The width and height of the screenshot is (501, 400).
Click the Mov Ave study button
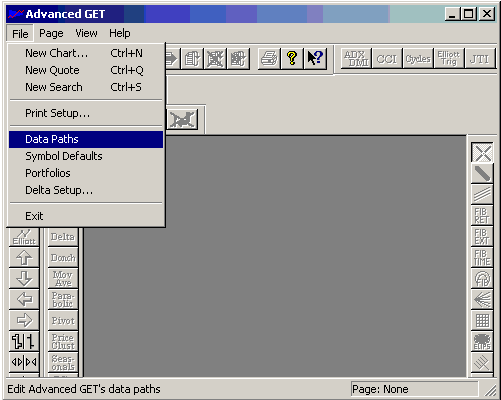click(63, 279)
